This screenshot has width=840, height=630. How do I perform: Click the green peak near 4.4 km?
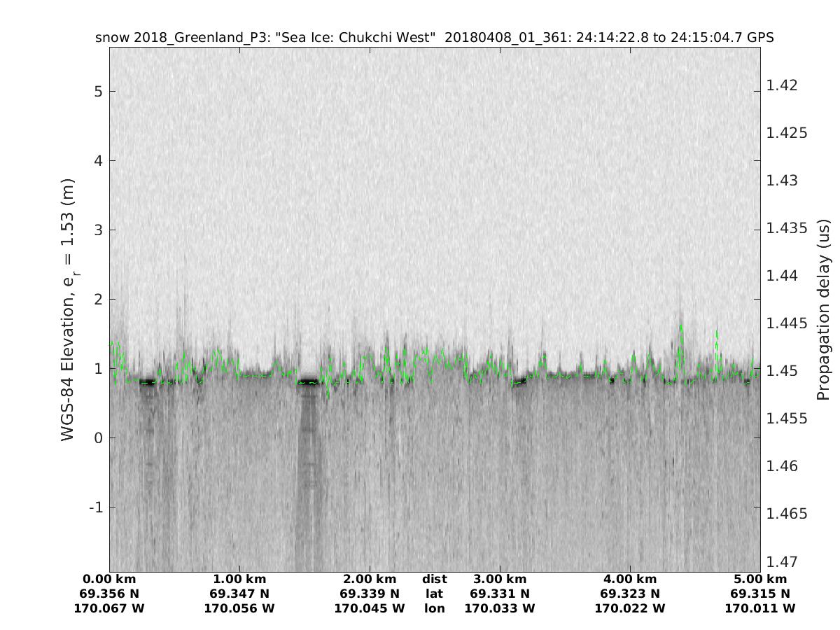click(681, 328)
